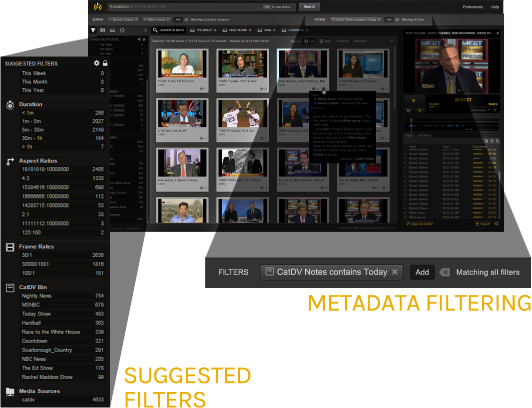
Task: Close the Rudy Giuliani preview panel
Action: point(498,33)
